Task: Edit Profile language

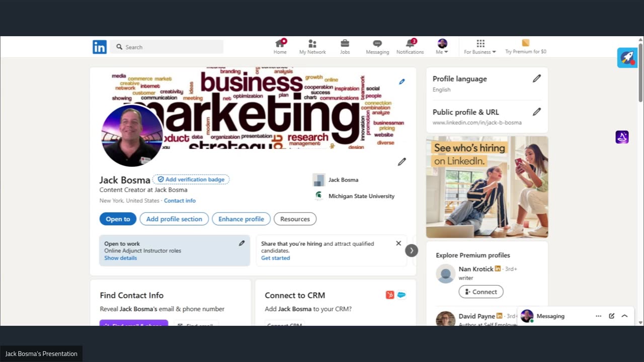Action: tap(537, 78)
